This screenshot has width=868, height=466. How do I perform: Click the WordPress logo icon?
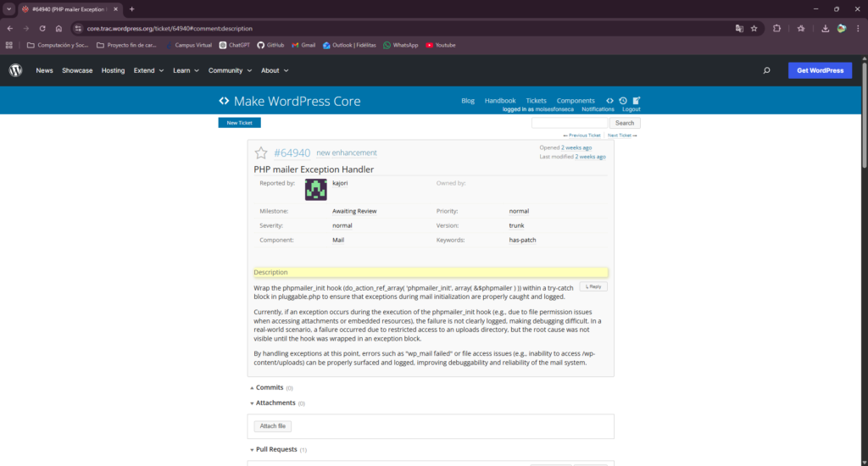[x=15, y=70]
